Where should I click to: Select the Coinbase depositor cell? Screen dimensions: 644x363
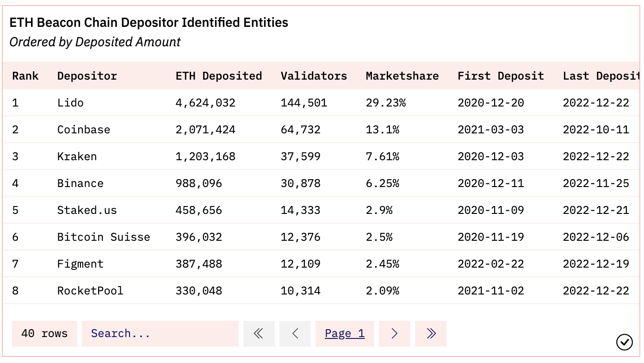(84, 130)
